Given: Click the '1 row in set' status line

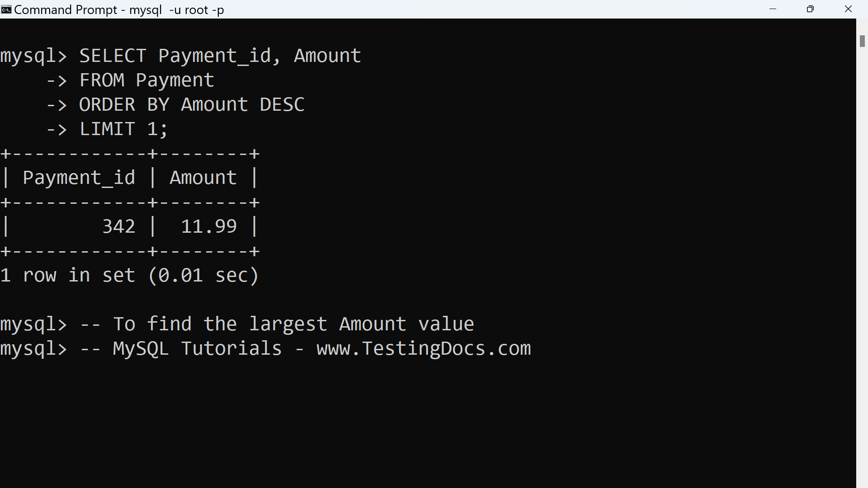Looking at the screenshot, I should [x=129, y=275].
